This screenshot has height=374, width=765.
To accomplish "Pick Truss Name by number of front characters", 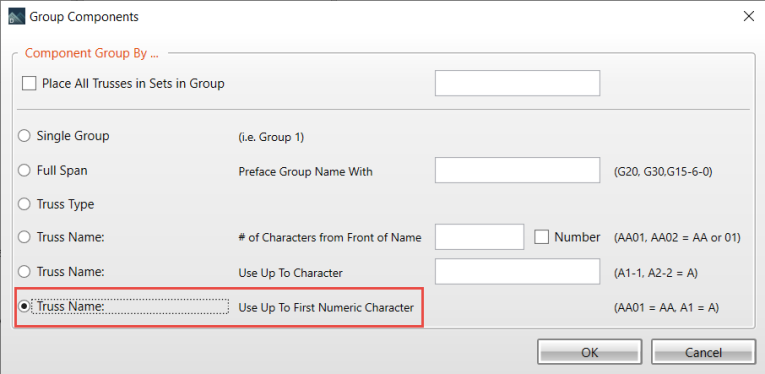I will tap(24, 237).
